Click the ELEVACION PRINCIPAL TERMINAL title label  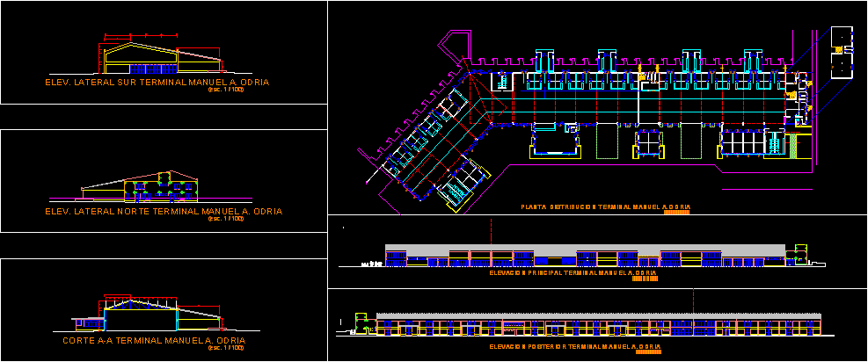573,273
